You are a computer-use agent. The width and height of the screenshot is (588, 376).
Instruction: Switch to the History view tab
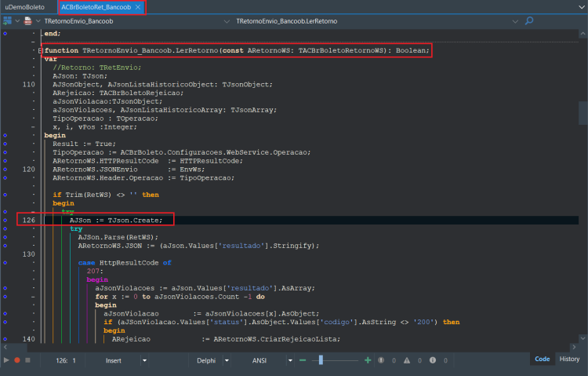(569, 359)
